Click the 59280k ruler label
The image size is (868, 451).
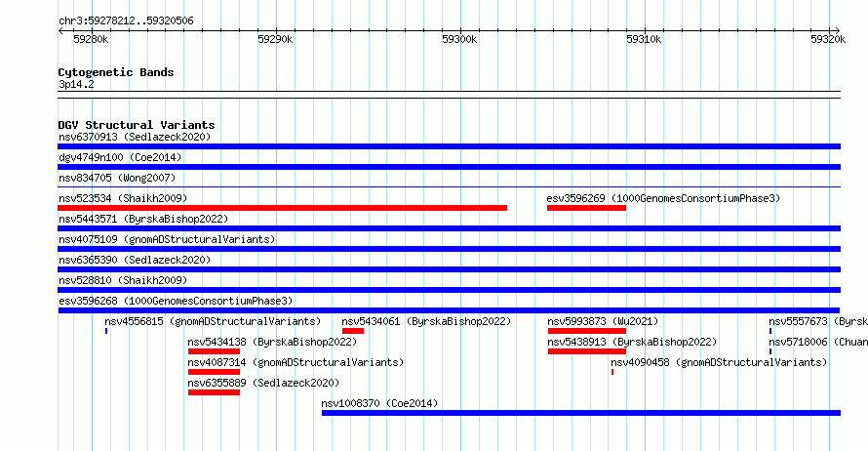[91, 39]
